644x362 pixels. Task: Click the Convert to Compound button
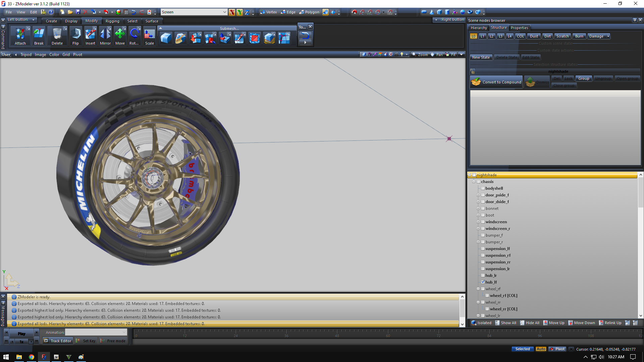(x=496, y=82)
